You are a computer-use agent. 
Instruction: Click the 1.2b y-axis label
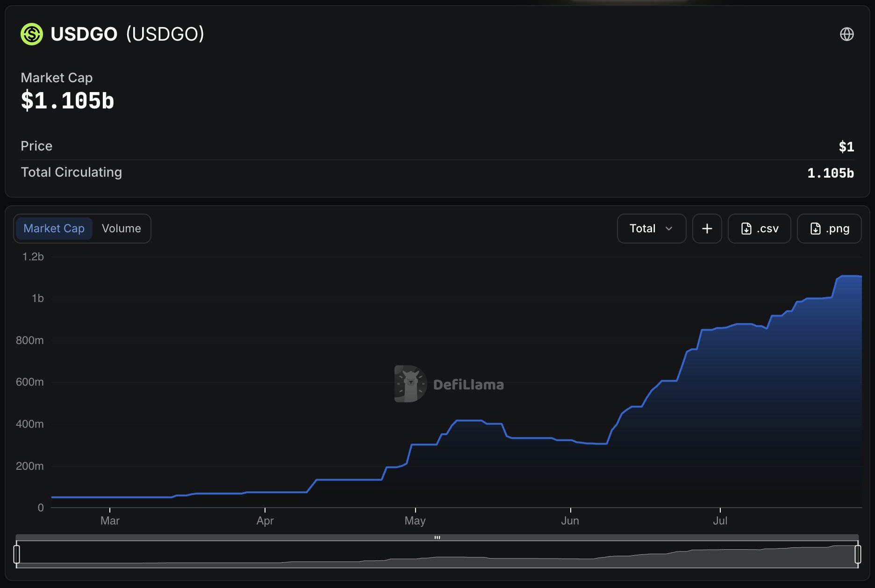click(33, 257)
